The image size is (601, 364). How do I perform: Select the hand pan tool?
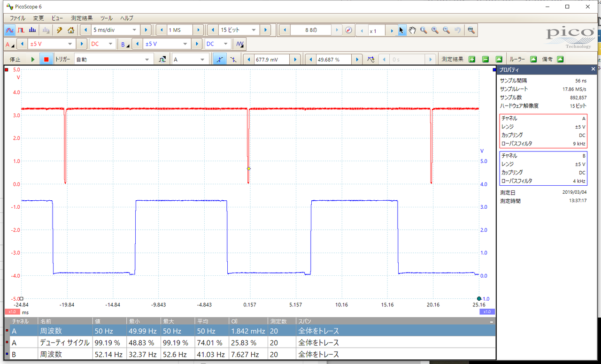pos(412,30)
